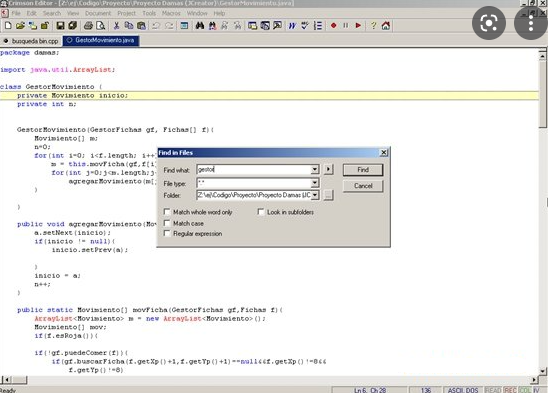The height and width of the screenshot is (393, 548).
Task: Click 'import java.util.ArrayList;' line
Action: [x=58, y=70]
